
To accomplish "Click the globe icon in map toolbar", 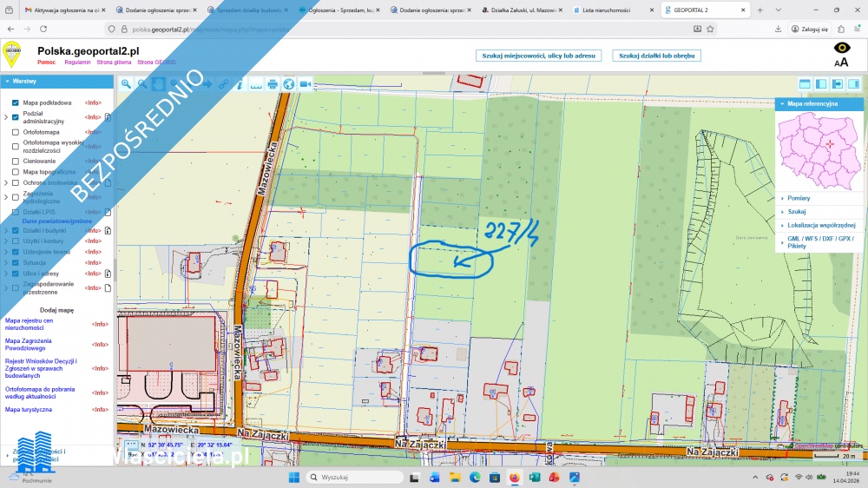I will pyautogui.click(x=289, y=84).
